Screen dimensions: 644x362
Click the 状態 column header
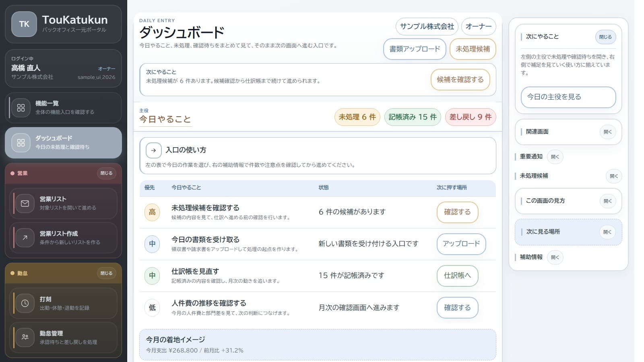(x=324, y=187)
